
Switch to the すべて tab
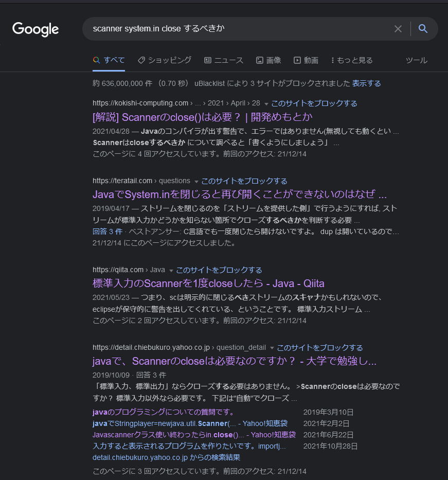point(109,60)
